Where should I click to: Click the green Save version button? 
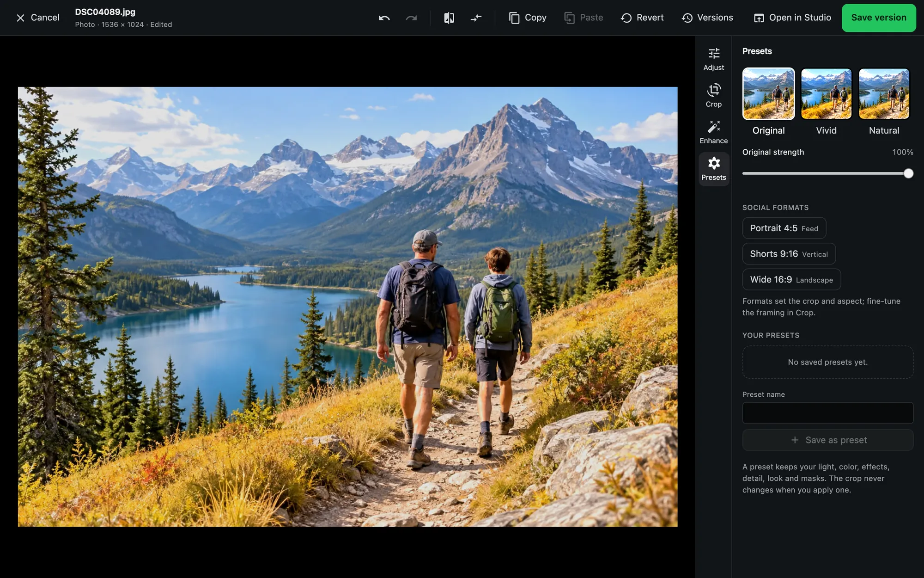[879, 18]
